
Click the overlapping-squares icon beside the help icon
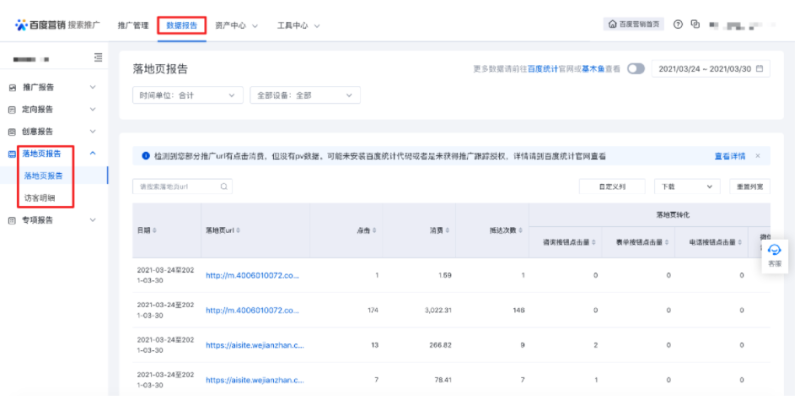(x=695, y=24)
